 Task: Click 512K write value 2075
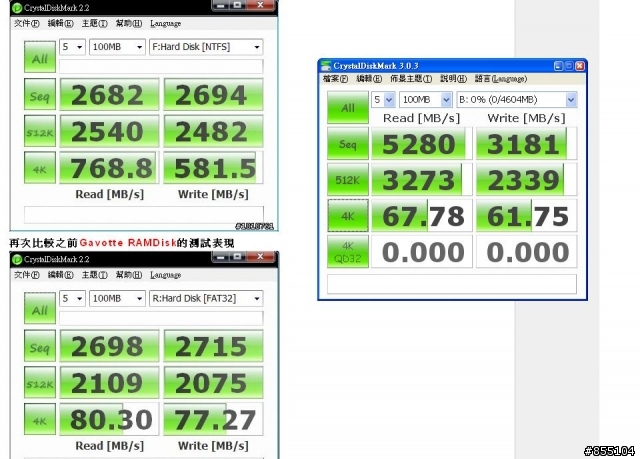[213, 383]
